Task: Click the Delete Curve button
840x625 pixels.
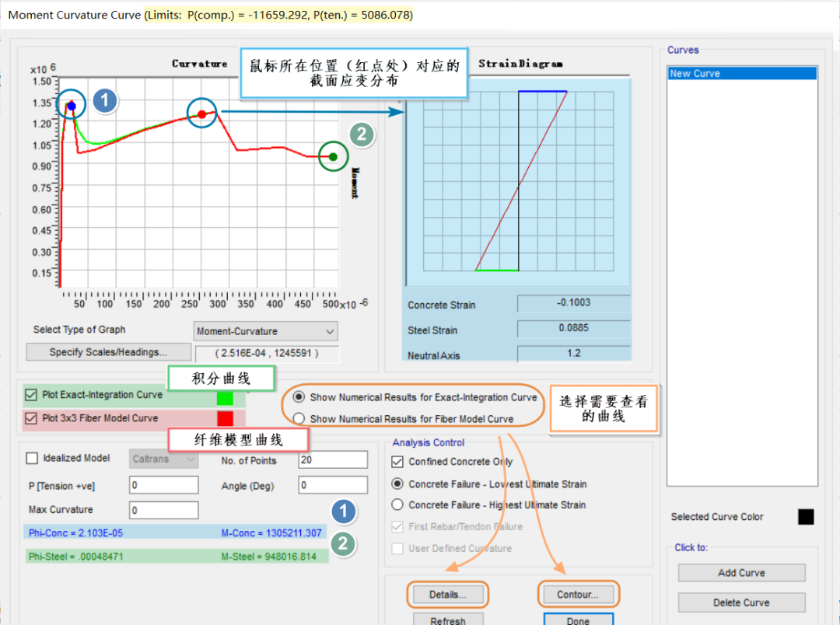Action: [741, 602]
